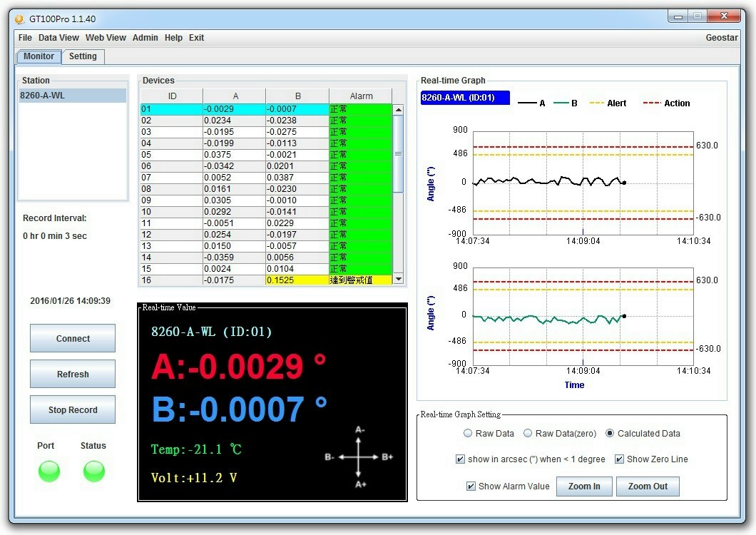The width and height of the screenshot is (756, 535).
Task: Click the A/B direction compass icon
Action: coord(359,457)
